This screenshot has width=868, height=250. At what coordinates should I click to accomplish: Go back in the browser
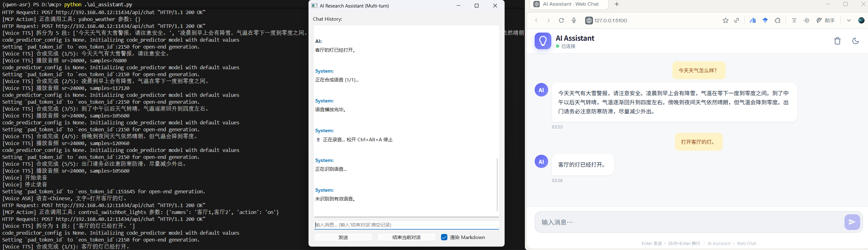tap(536, 21)
